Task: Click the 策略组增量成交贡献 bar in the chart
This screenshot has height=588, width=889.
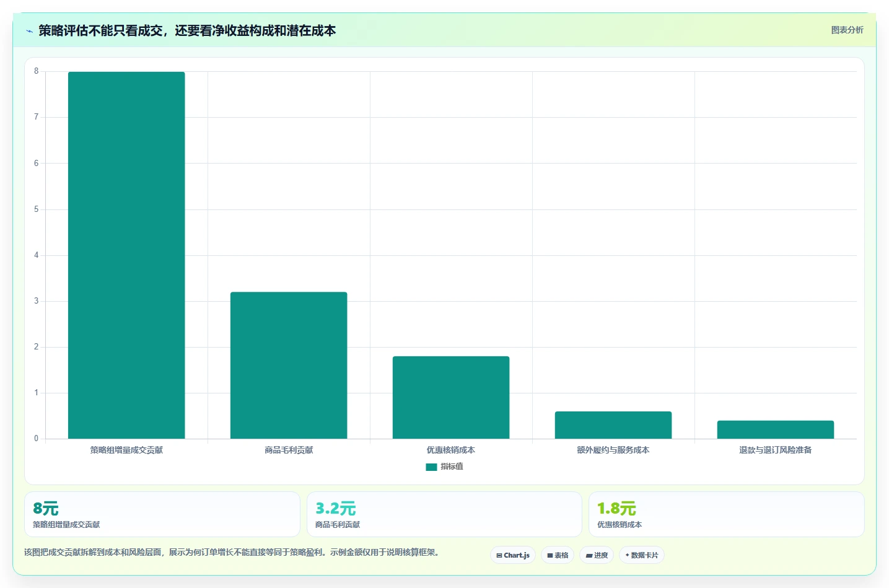Action: tap(126, 255)
